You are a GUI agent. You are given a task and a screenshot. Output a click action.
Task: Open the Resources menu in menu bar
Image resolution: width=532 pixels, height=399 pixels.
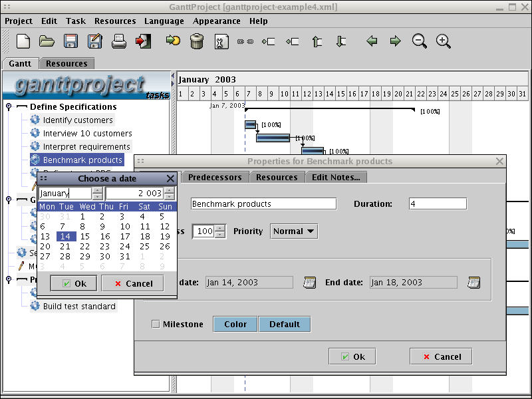(x=115, y=21)
